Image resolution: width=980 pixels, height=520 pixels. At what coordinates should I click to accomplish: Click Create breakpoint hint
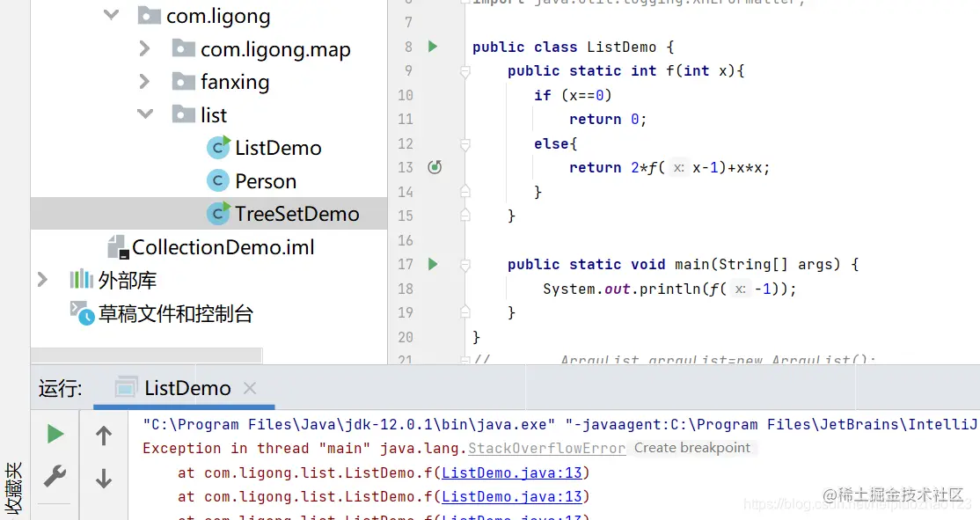pos(691,448)
